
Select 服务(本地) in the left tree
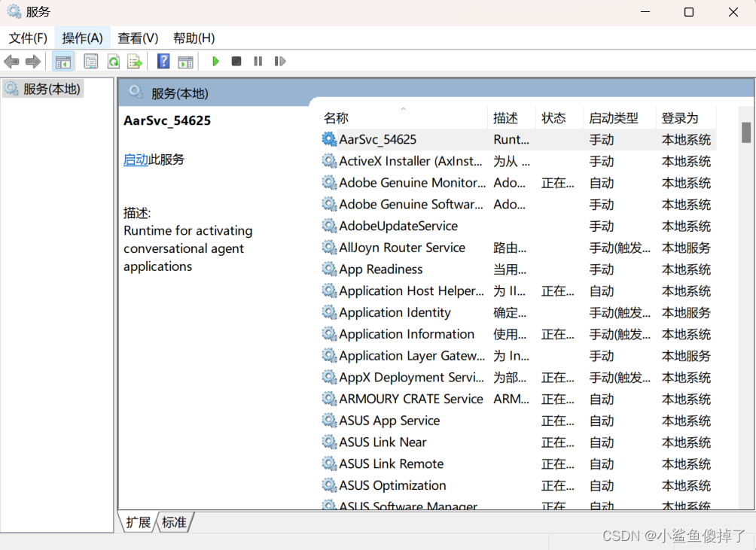point(52,89)
